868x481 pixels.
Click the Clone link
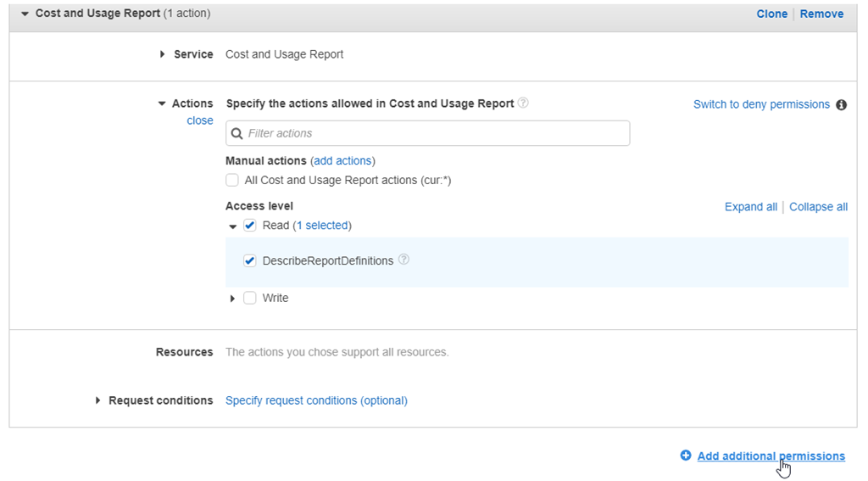[771, 14]
